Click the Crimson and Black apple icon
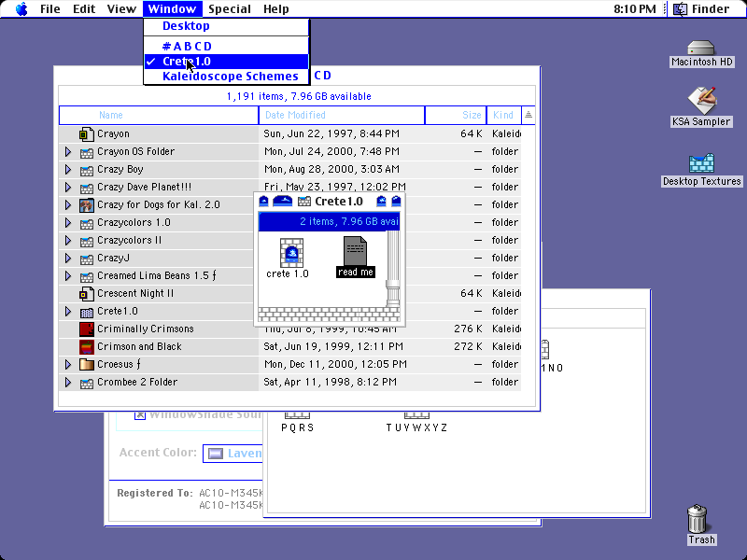Screen dimensions: 747x560 tap(86, 346)
